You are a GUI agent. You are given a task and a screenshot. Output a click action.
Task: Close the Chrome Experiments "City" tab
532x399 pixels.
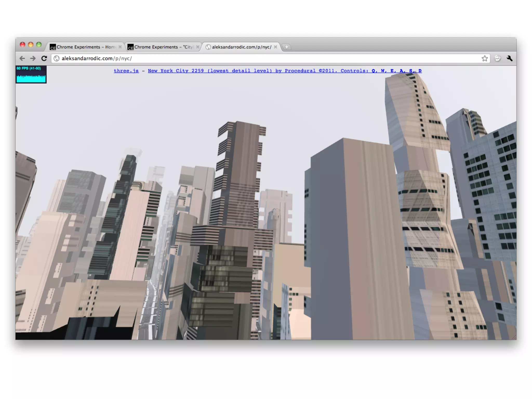(x=198, y=47)
